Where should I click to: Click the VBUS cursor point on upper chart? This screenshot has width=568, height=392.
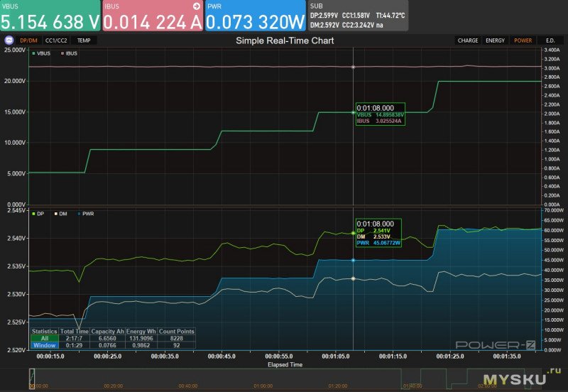[353, 113]
